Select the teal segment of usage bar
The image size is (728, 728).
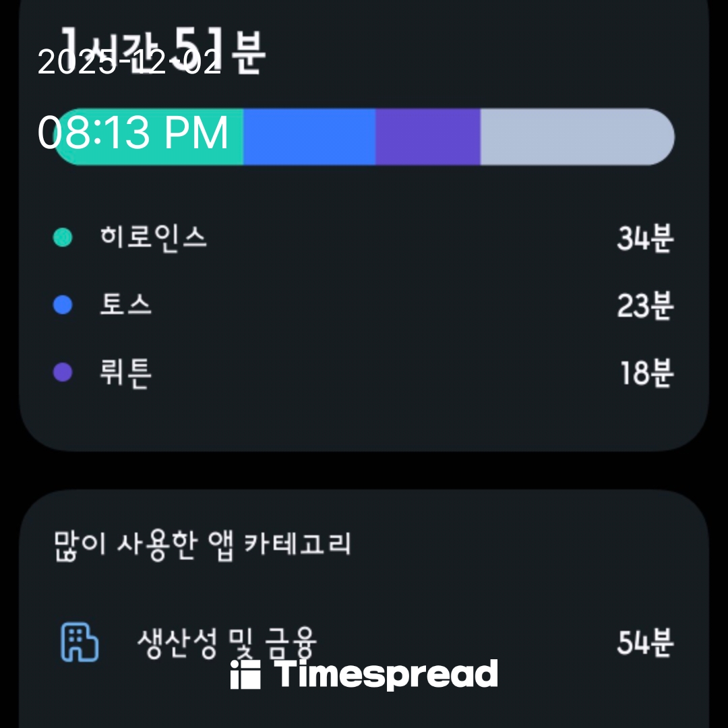pyautogui.click(x=148, y=137)
